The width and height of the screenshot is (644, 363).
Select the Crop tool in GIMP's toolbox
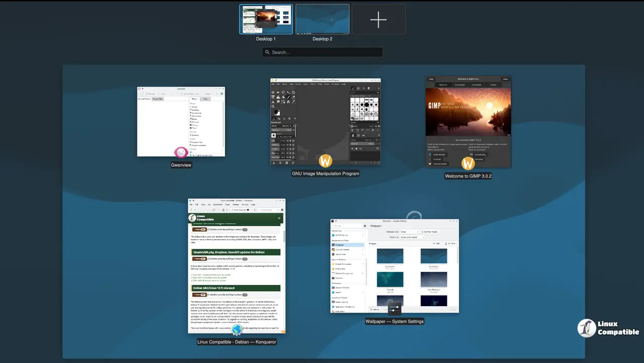(293, 92)
